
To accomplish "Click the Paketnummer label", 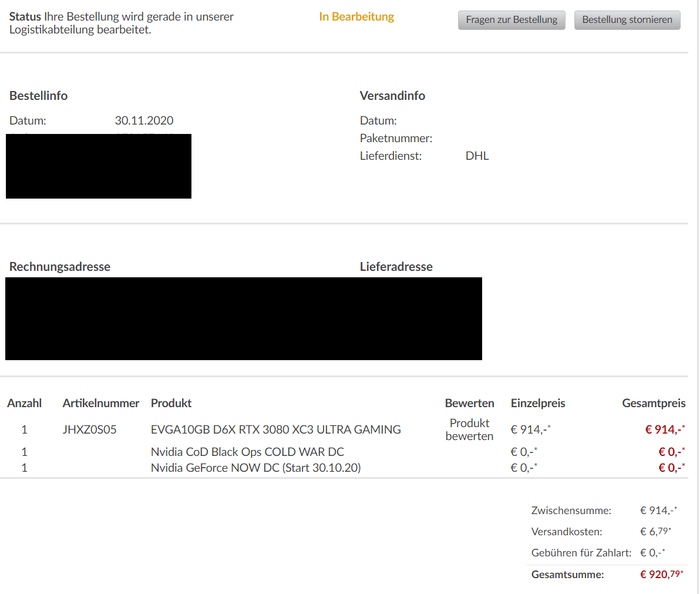I will 396,139.
